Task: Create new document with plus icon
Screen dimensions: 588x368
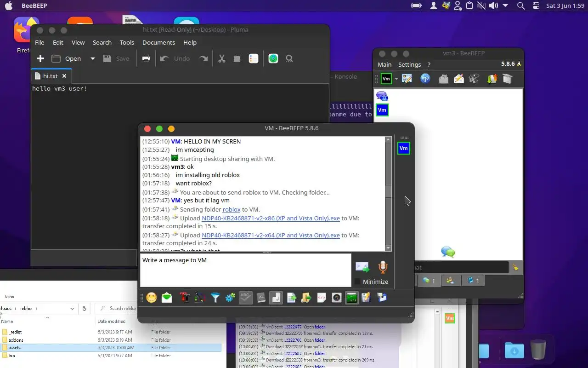Action: pos(40,58)
